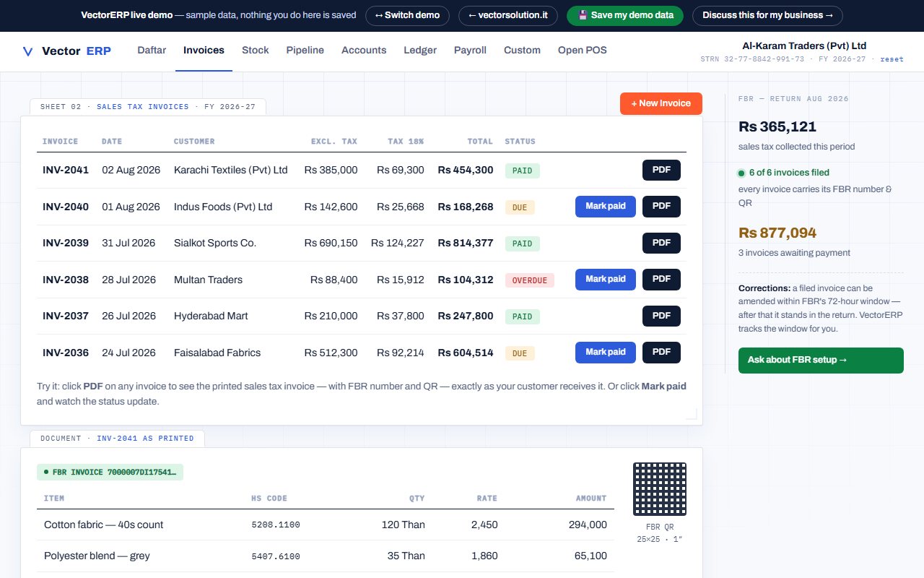The width and height of the screenshot is (924, 578).
Task: Click the 'Cotton fabric — 40s count' item
Action: click(x=104, y=525)
